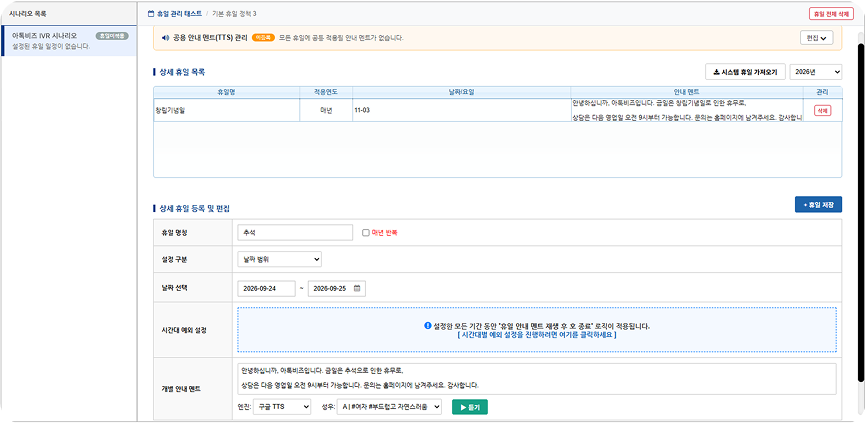Click the 상세 휴일 목록 section title
Screen dimensions: 866x424
pyautogui.click(x=182, y=72)
